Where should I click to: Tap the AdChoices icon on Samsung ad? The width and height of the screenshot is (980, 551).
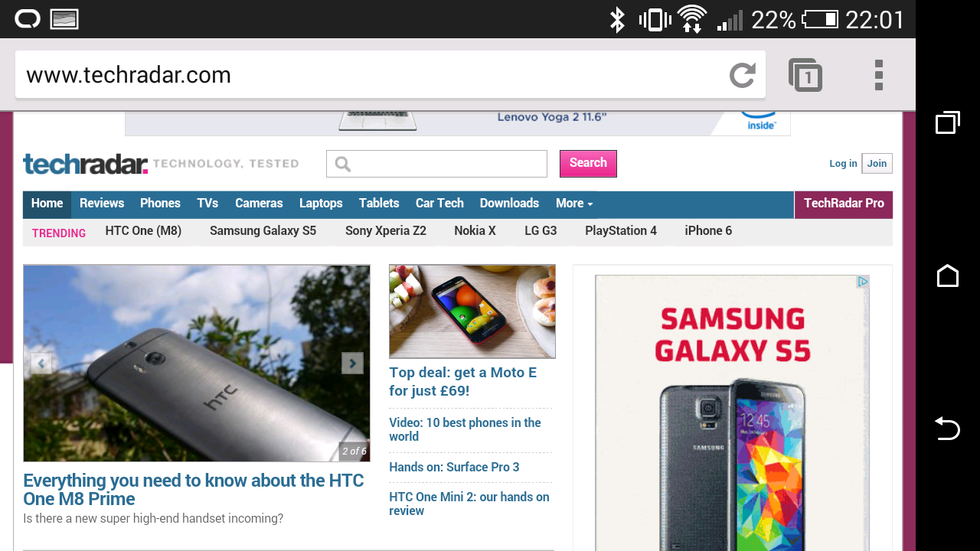863,282
